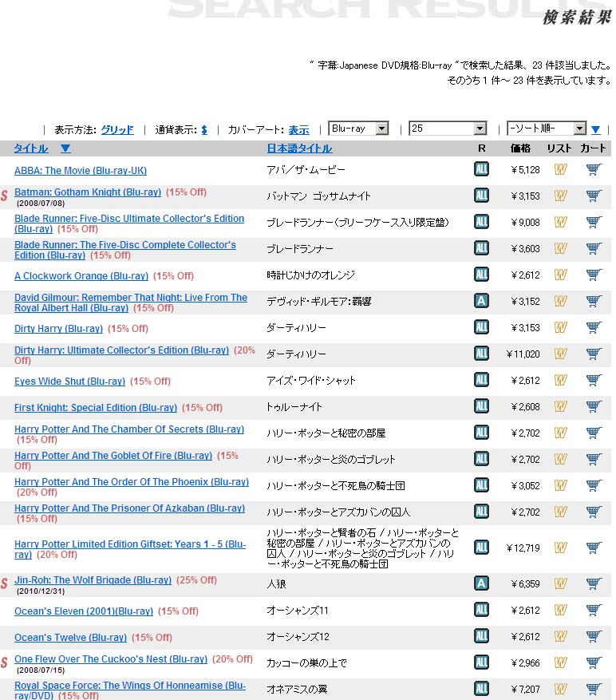Open Batman: Gotham Knight (Blu-ray) link
616x700 pixels.
[88, 192]
